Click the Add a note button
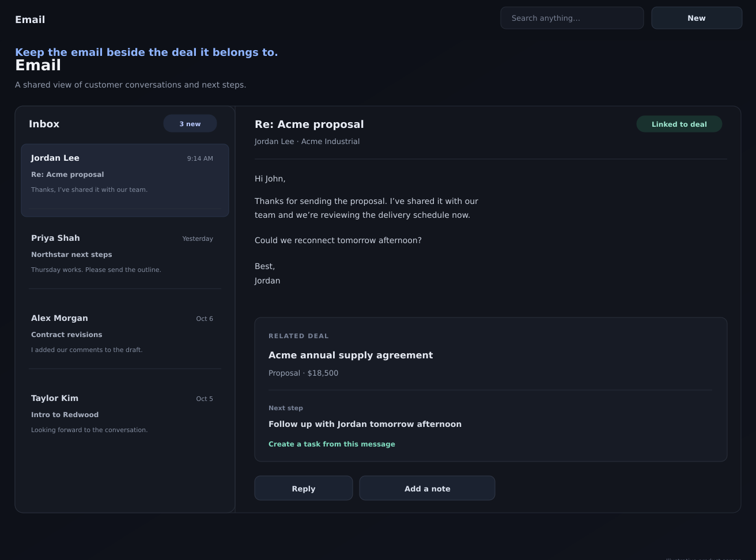 point(427,488)
